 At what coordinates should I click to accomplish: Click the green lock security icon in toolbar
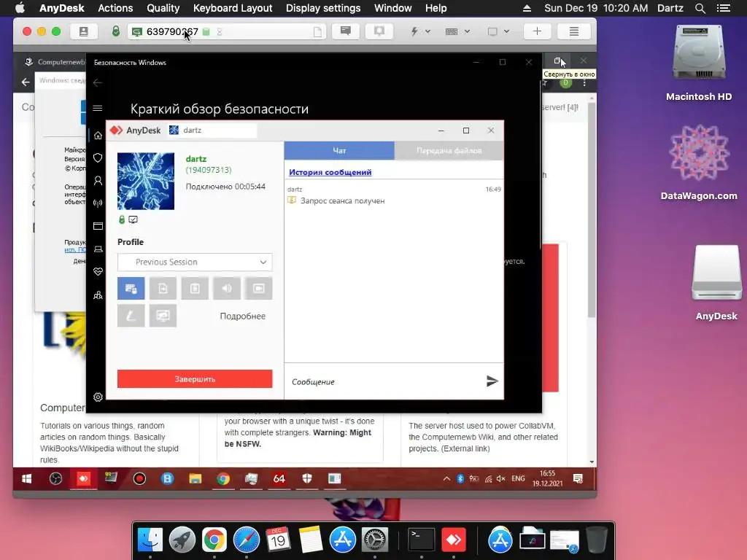click(x=115, y=31)
